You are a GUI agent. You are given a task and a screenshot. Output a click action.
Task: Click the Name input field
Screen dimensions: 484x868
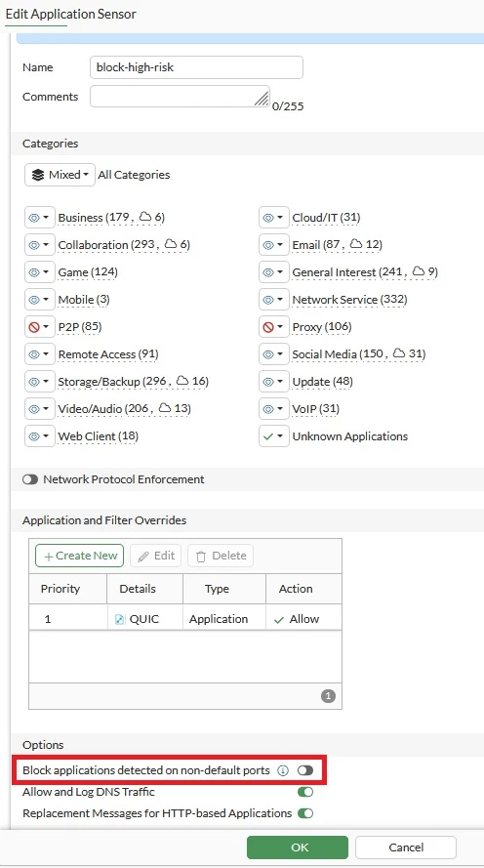(196, 67)
